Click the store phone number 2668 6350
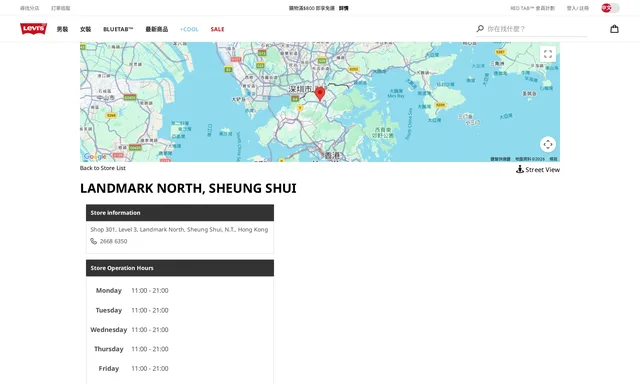This screenshot has width=640, height=384. coord(113,241)
